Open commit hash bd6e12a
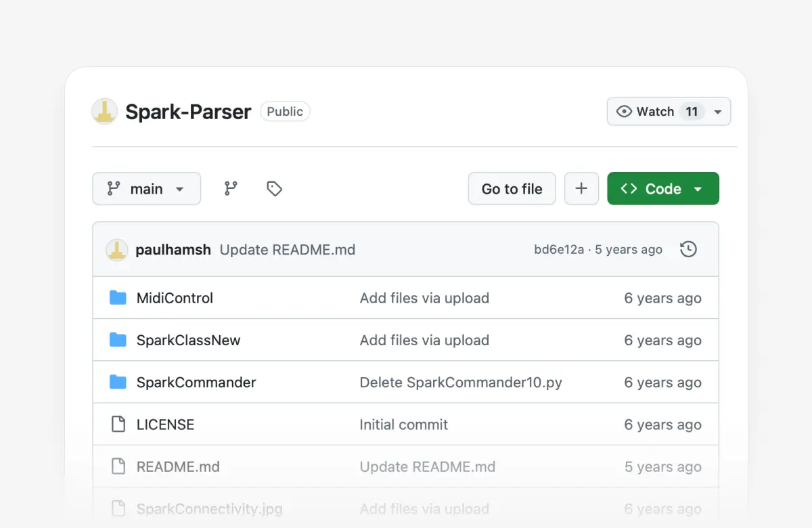Viewport: 812px width, 528px height. click(559, 250)
